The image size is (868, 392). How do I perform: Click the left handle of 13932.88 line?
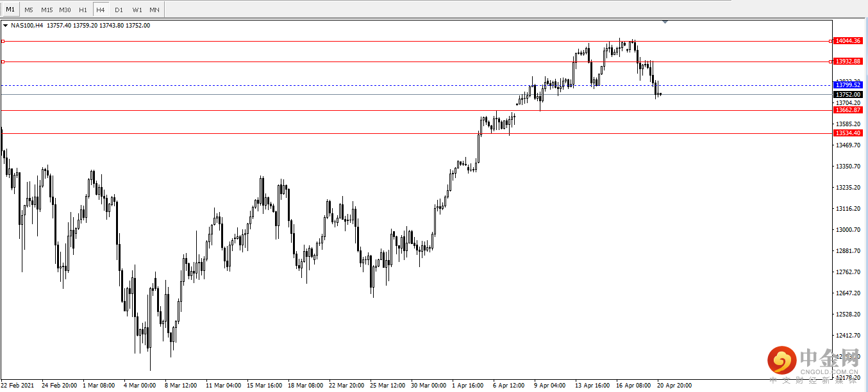point(3,62)
